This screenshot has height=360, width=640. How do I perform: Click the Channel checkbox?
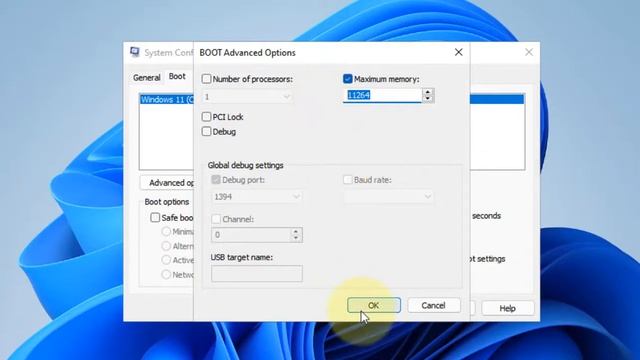click(x=216, y=219)
